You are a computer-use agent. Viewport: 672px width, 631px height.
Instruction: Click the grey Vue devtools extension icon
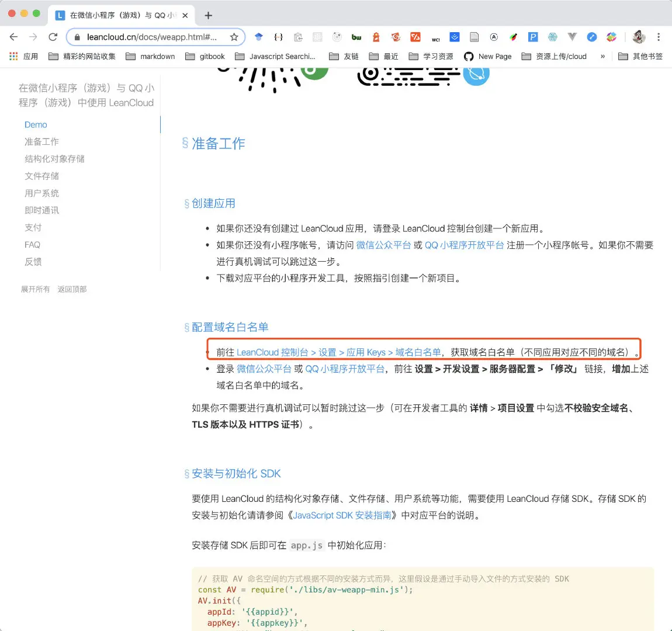coord(571,37)
